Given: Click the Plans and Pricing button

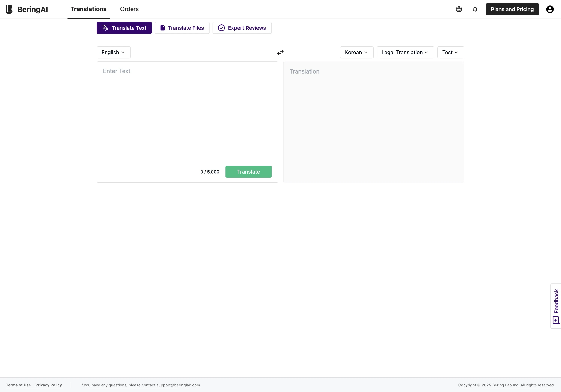Looking at the screenshot, I should pyautogui.click(x=512, y=9).
